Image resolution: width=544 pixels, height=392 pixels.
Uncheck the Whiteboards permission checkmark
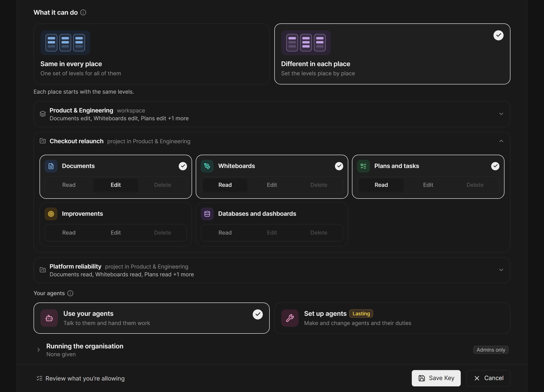339,166
